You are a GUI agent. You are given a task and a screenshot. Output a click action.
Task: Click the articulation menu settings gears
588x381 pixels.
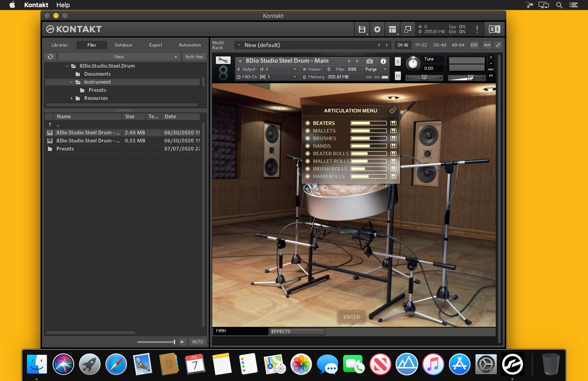click(x=393, y=110)
